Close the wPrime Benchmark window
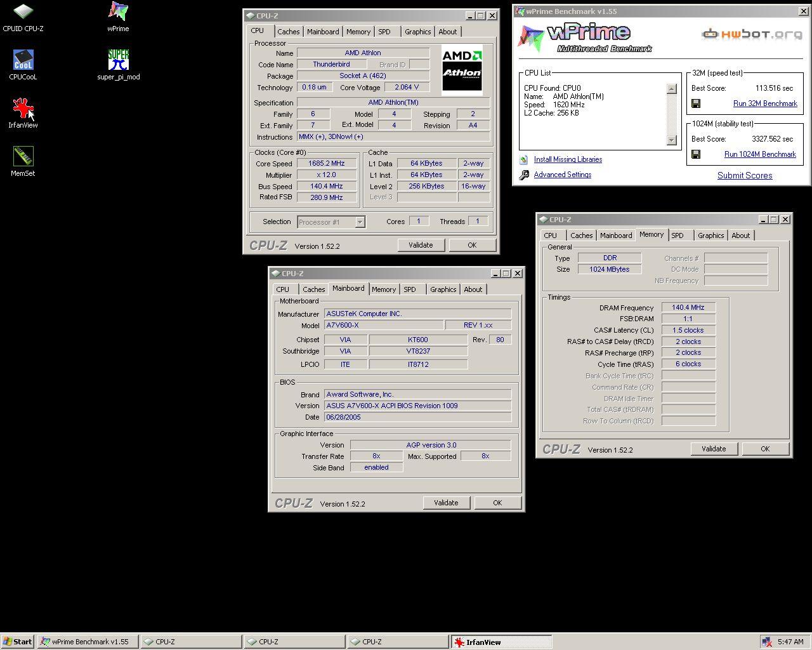This screenshot has height=650, width=812. click(x=802, y=11)
